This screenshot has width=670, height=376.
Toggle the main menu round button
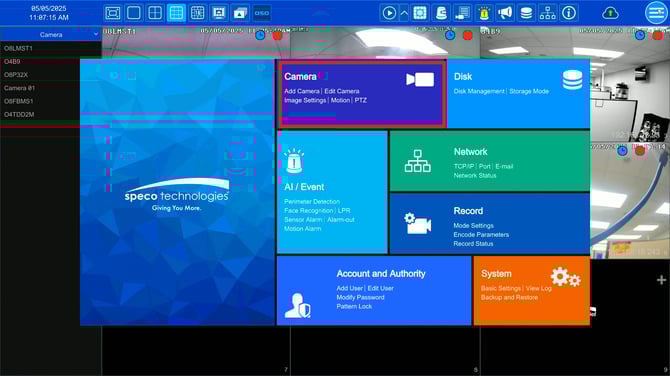[x=656, y=13]
